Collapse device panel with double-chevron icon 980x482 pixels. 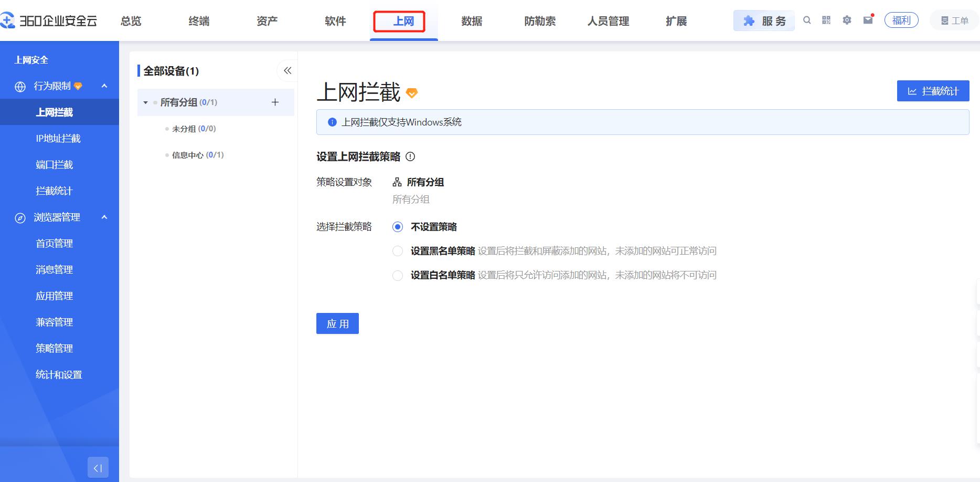[x=287, y=70]
